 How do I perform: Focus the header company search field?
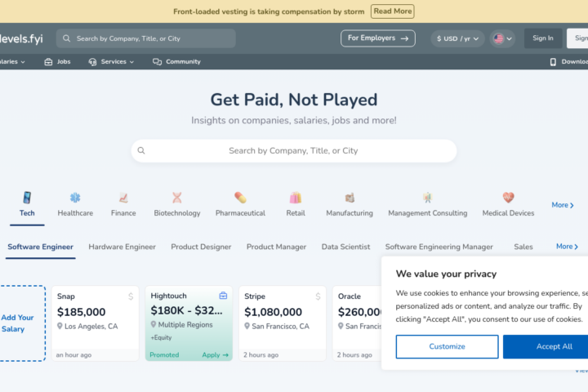point(146,38)
